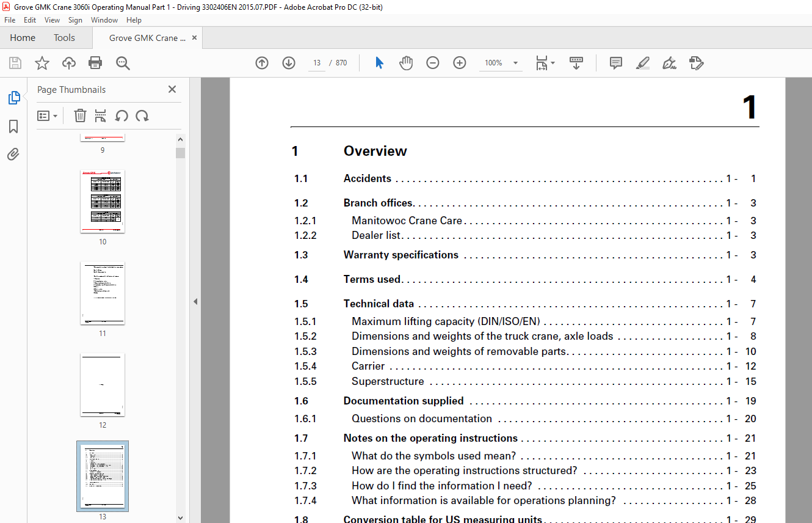Viewport: 812px width, 523px height.
Task: Open the thumbnails options dropdown
Action: pos(47,115)
